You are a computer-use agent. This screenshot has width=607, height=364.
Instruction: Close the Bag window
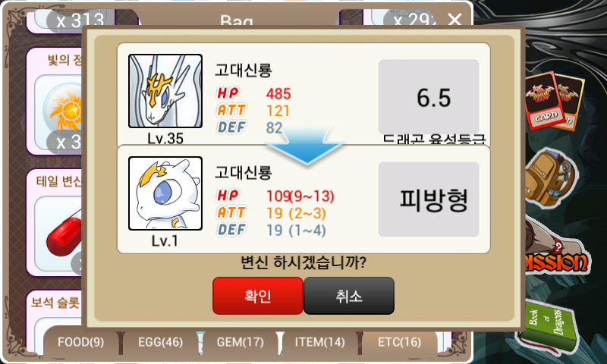point(454,18)
